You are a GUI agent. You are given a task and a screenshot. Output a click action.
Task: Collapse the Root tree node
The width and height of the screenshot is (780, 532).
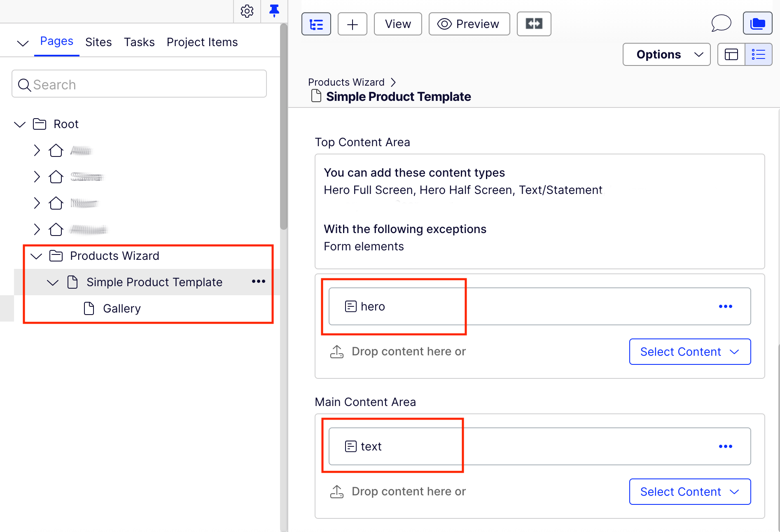click(20, 124)
